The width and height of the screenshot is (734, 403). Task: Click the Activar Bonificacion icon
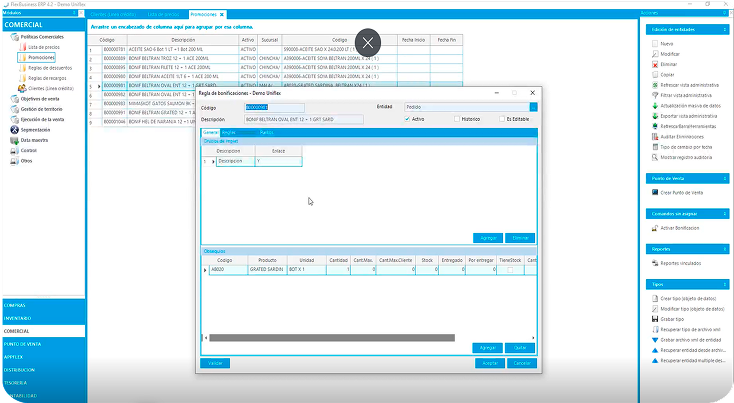[x=653, y=228]
